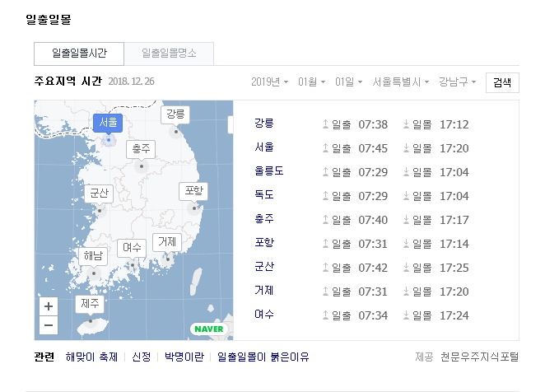545x392 pixels.
Task: Click 충주 sunrise time 07:40
Action: [373, 220]
